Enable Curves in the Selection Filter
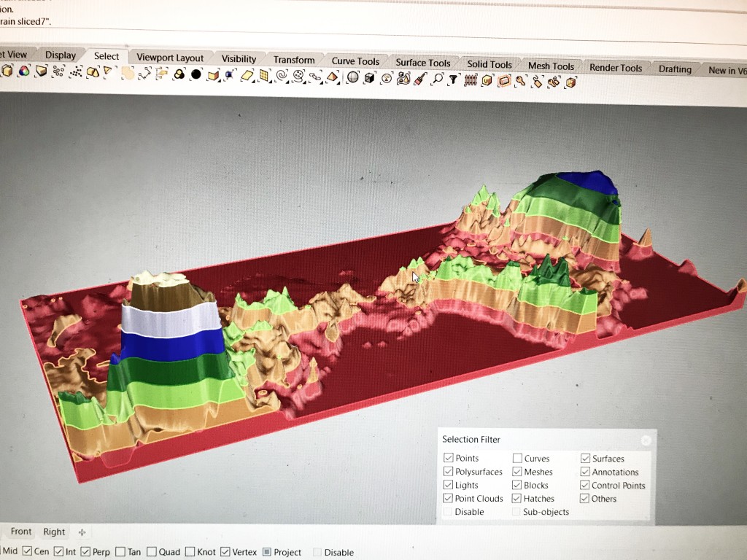This screenshot has height=560, width=747. tap(517, 459)
